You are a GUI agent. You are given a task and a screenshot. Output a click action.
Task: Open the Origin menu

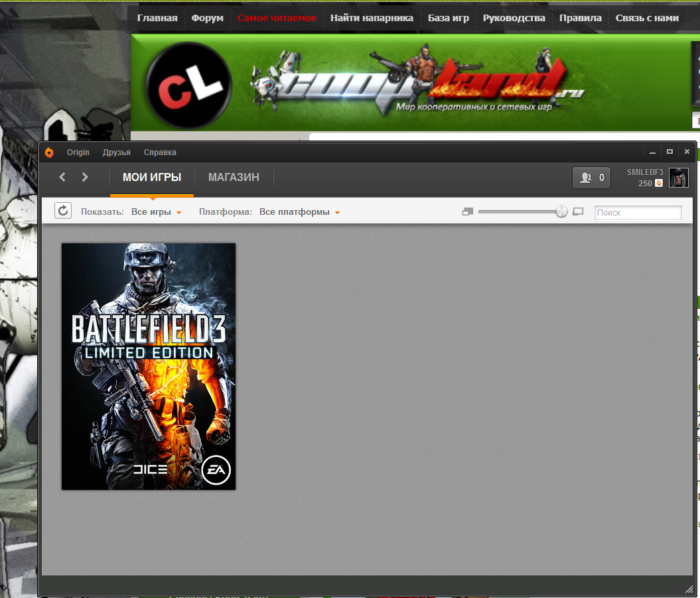(78, 152)
